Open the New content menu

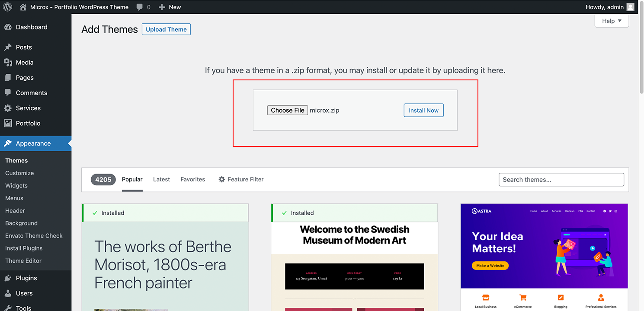point(170,7)
